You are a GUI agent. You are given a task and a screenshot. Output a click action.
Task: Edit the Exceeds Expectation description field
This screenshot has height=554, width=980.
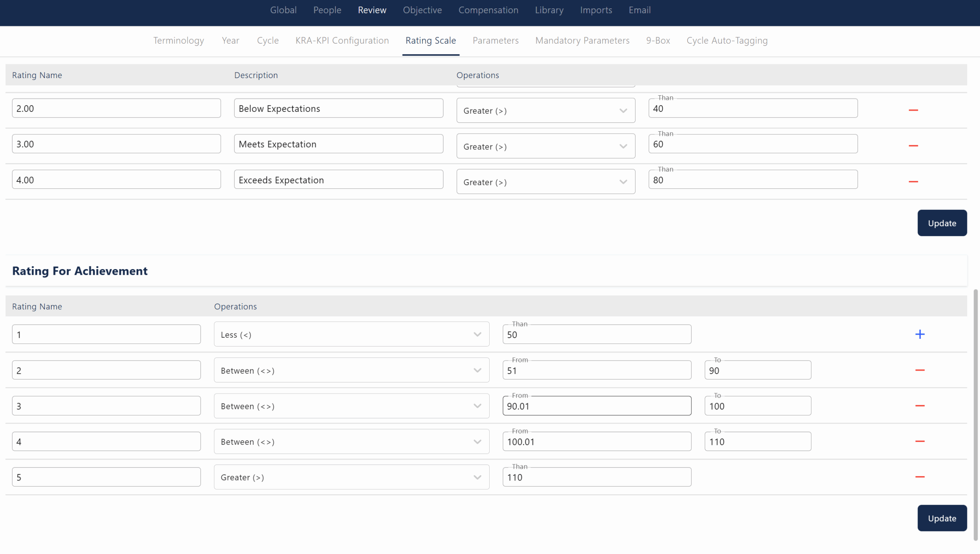[x=339, y=180]
